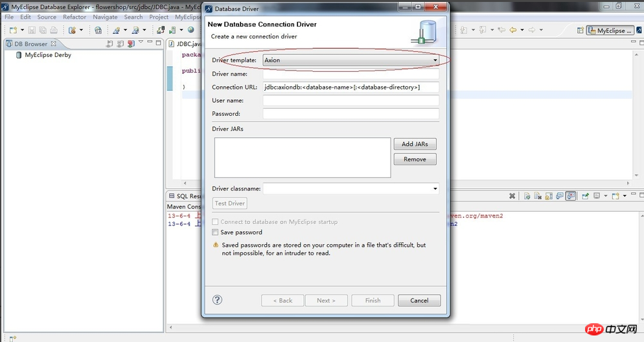The image size is (644, 342).
Task: Click the Remove console X icon
Action: 512,196
